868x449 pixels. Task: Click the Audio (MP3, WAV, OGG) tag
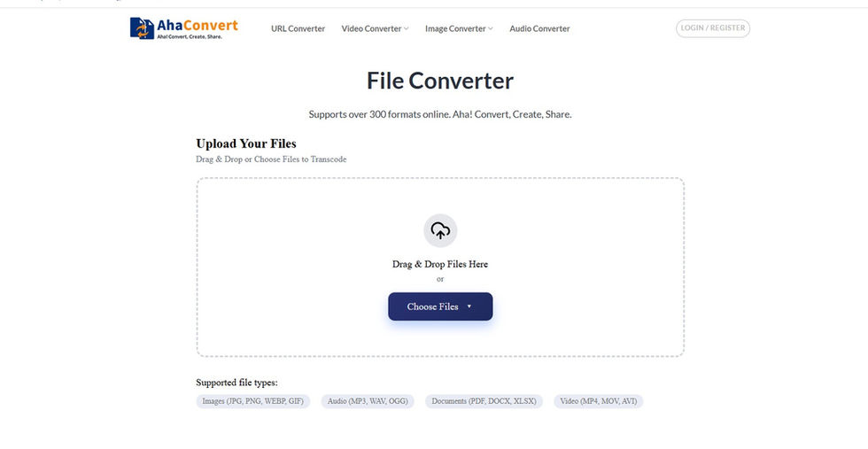pyautogui.click(x=368, y=401)
